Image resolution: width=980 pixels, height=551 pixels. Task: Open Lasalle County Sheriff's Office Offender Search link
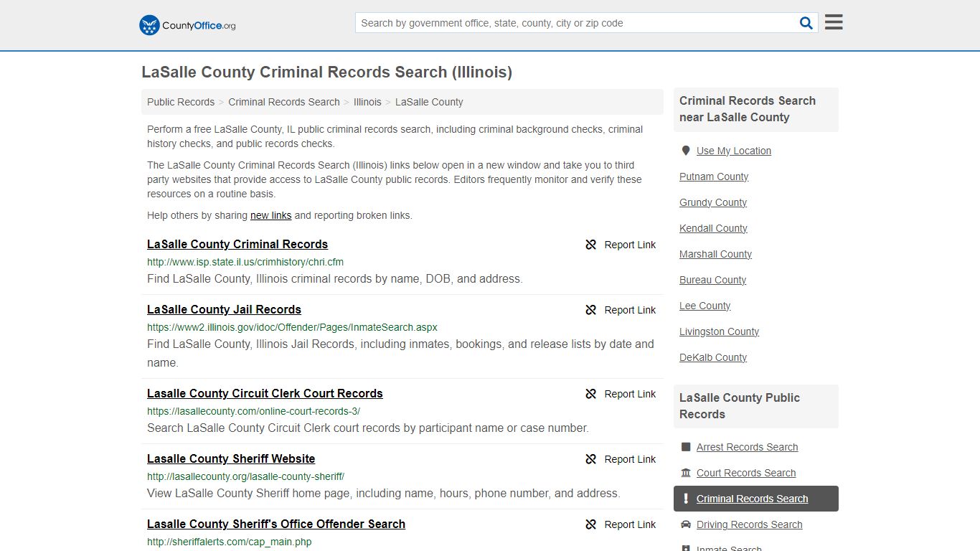[x=276, y=524]
